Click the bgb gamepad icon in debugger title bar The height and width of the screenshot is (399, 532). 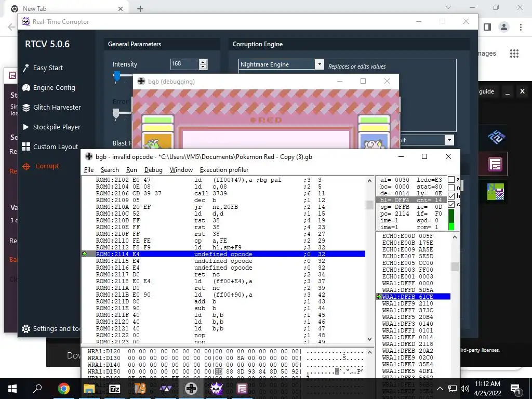tap(89, 156)
